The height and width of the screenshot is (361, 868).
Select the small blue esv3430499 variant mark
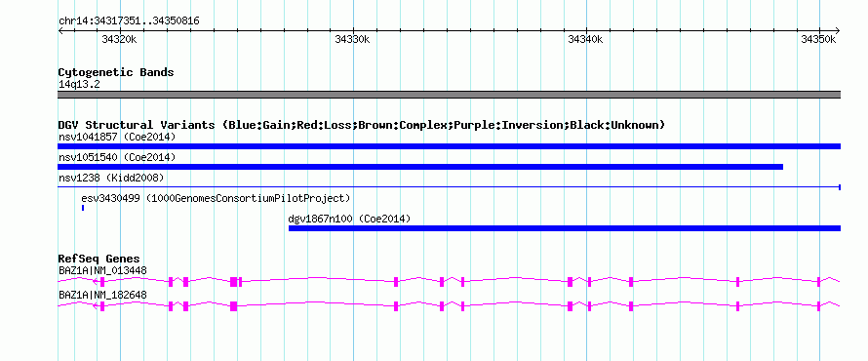point(83,208)
